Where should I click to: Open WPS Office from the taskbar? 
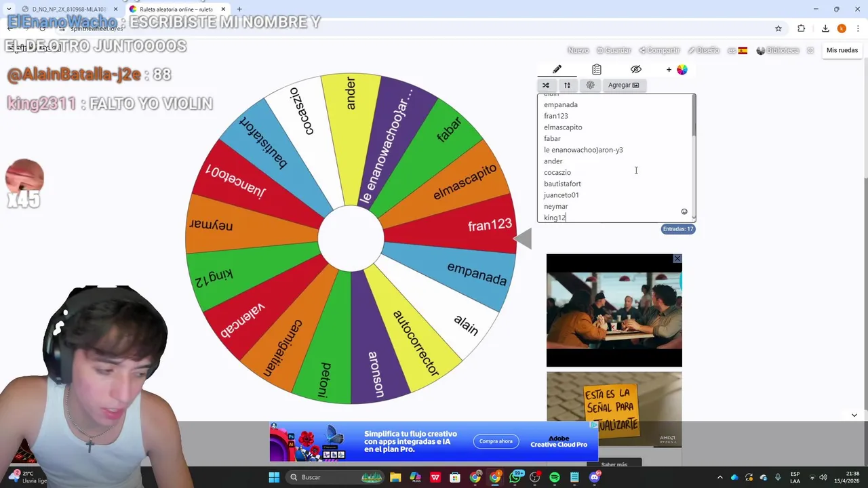(x=435, y=477)
